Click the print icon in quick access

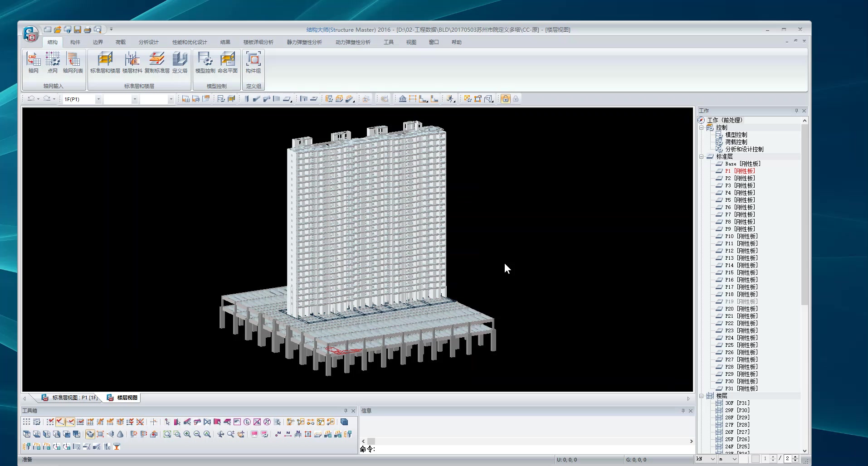[88, 29]
